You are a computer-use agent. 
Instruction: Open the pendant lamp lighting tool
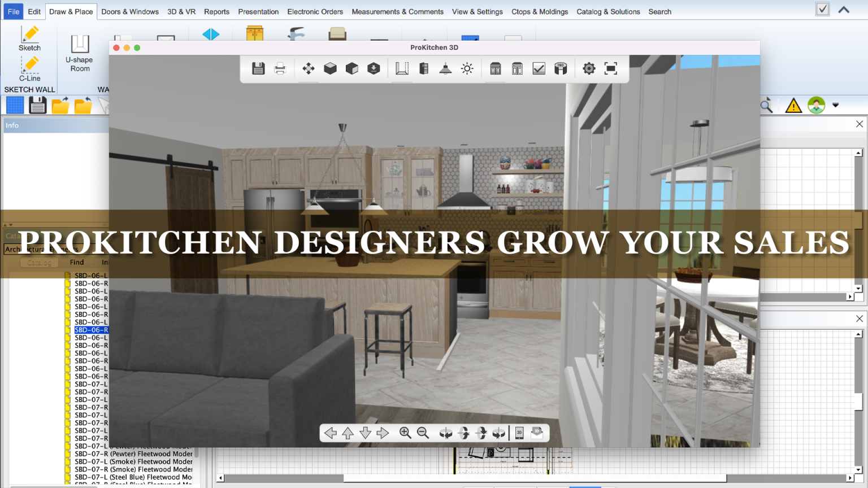445,68
